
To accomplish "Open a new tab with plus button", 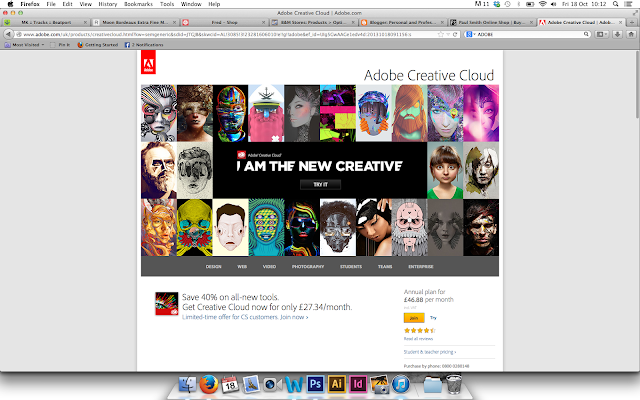I will 632,22.
